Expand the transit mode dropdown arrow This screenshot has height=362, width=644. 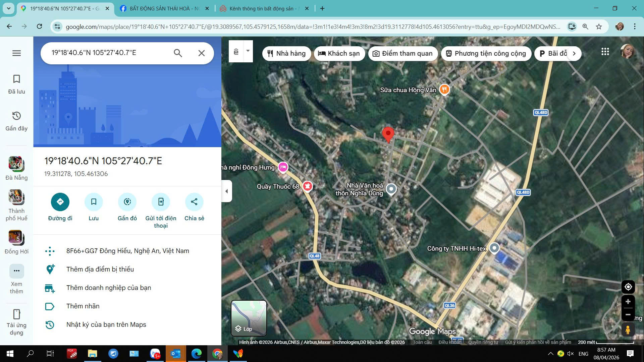pos(248,51)
